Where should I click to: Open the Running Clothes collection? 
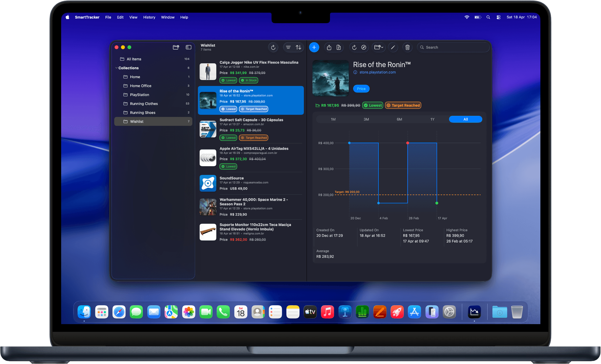(153, 104)
